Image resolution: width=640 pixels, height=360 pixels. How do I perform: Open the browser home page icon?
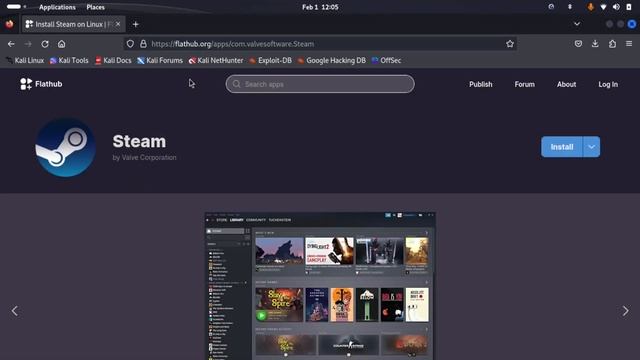(62, 44)
